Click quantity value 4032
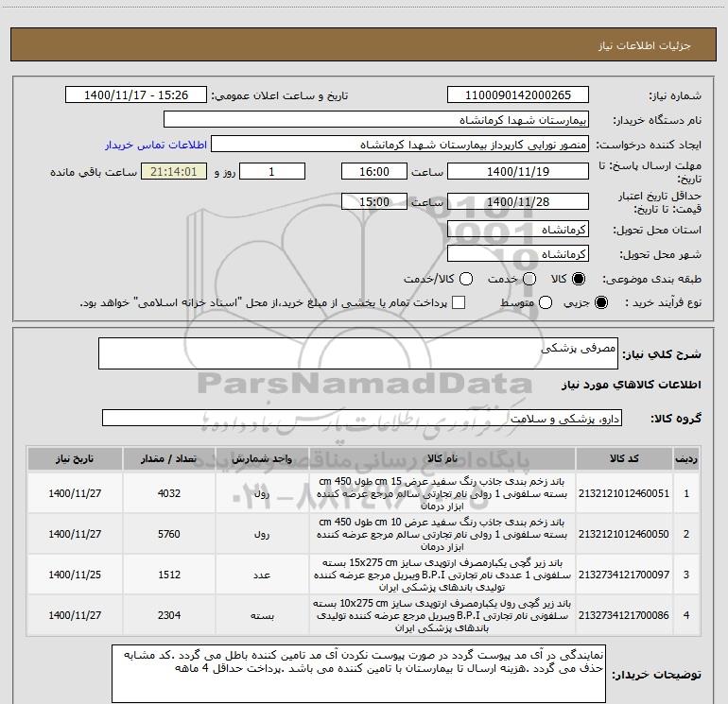728x704 pixels. [x=169, y=493]
